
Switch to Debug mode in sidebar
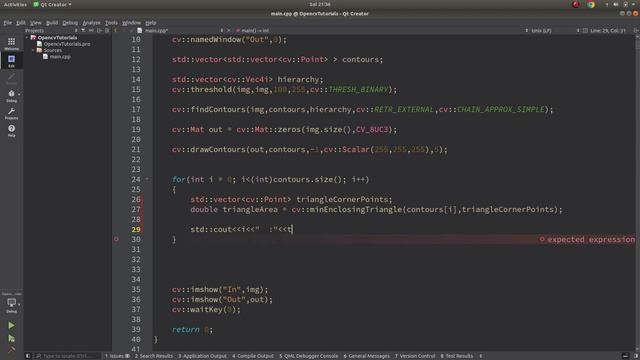[11, 96]
